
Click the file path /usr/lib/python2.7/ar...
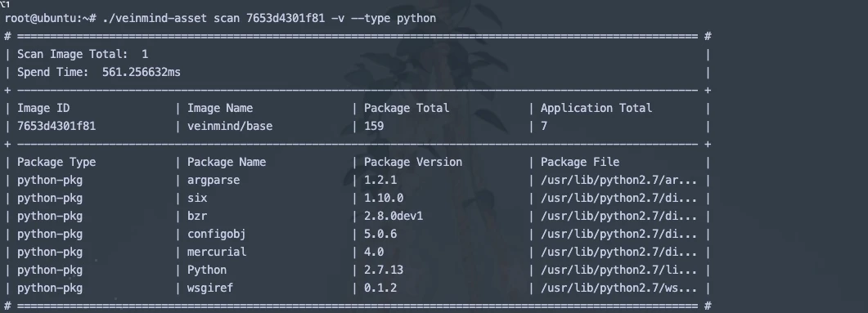pyautogui.click(x=618, y=181)
